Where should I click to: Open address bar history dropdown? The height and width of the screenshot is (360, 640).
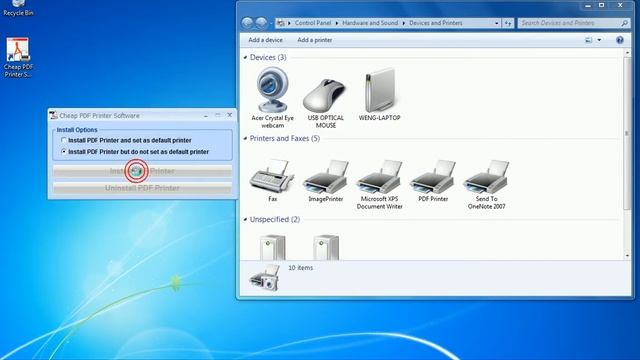[x=497, y=23]
